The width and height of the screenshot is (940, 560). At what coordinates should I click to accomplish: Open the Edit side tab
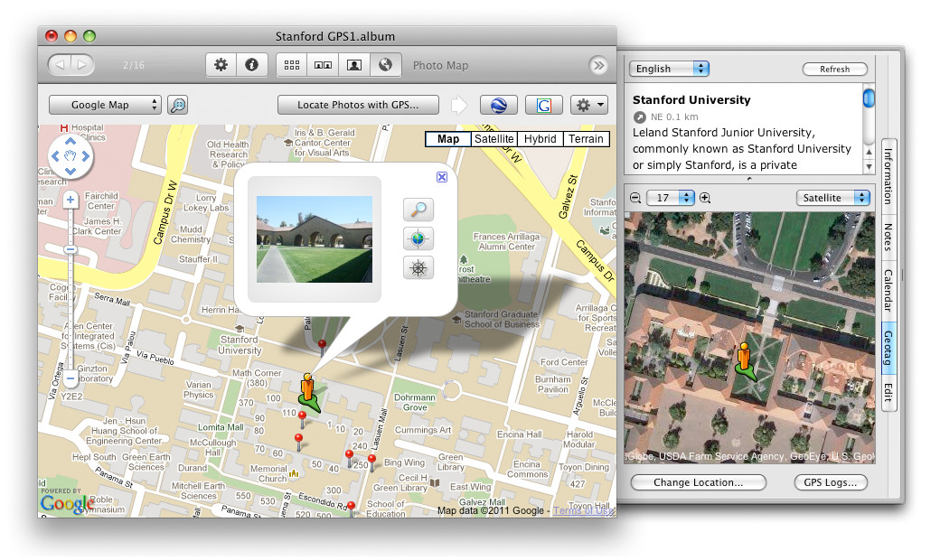tap(888, 392)
